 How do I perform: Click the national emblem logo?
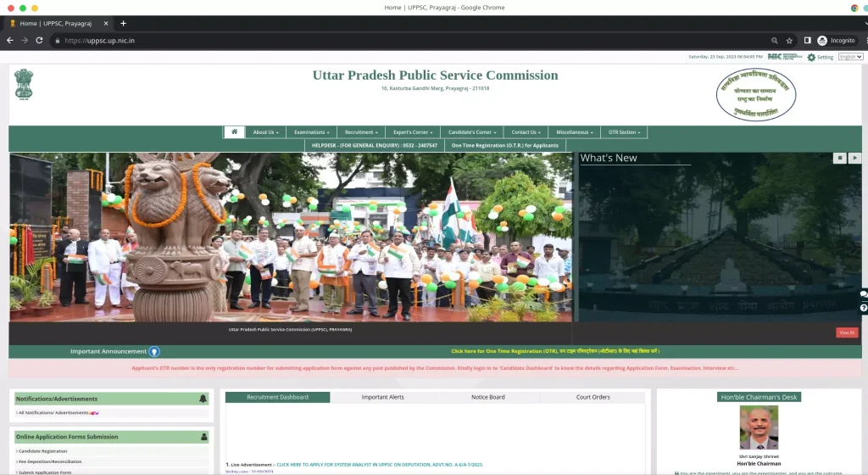(24, 84)
